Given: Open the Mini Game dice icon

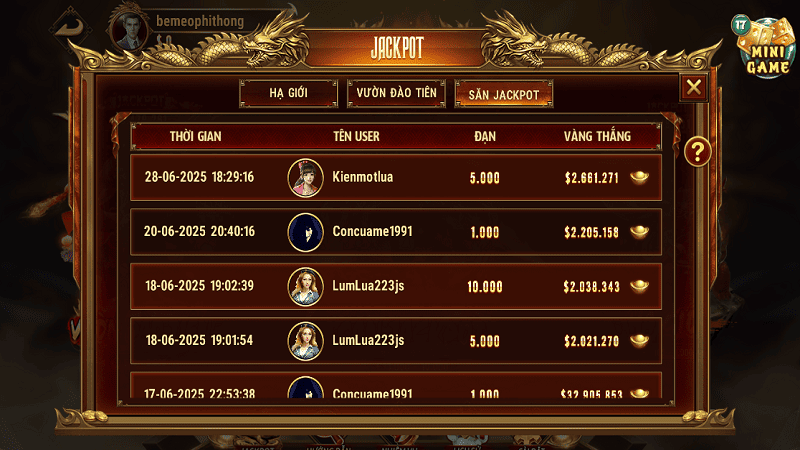Looking at the screenshot, I should tap(765, 47).
